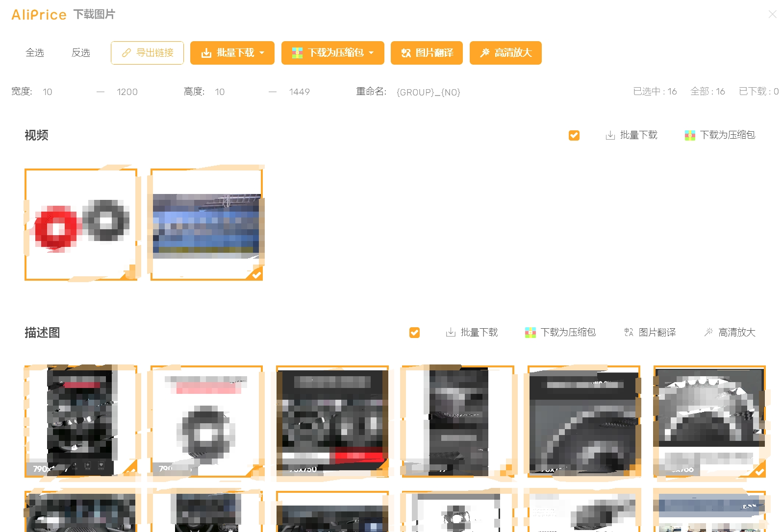Select sixth 描述图 thumbnail with white arch
The image size is (783, 532).
(709, 421)
